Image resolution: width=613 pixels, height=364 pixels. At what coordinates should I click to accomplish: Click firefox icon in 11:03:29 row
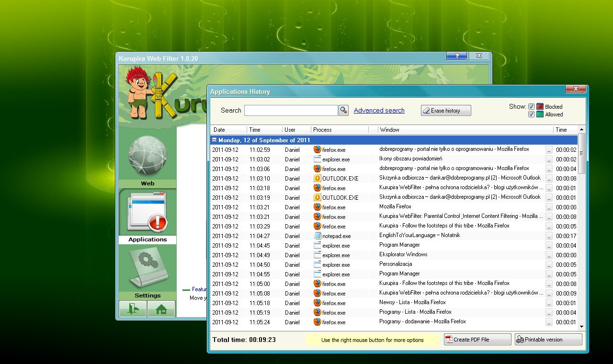point(317,226)
